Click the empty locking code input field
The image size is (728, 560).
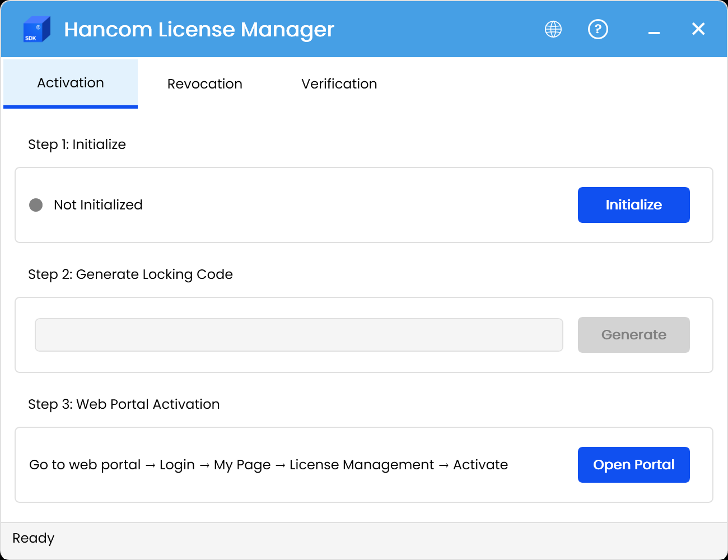298,334
